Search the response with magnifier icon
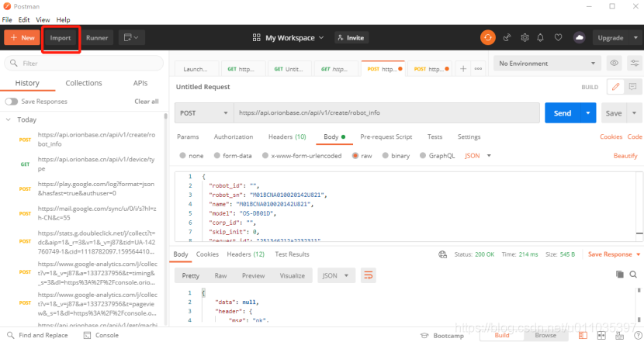The width and height of the screenshot is (644, 342). click(x=633, y=275)
